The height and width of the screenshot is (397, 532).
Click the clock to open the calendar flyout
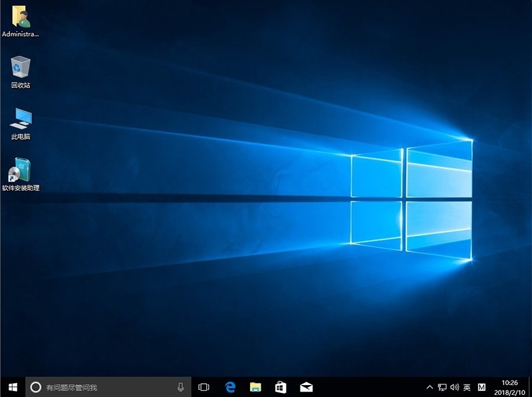(509, 386)
